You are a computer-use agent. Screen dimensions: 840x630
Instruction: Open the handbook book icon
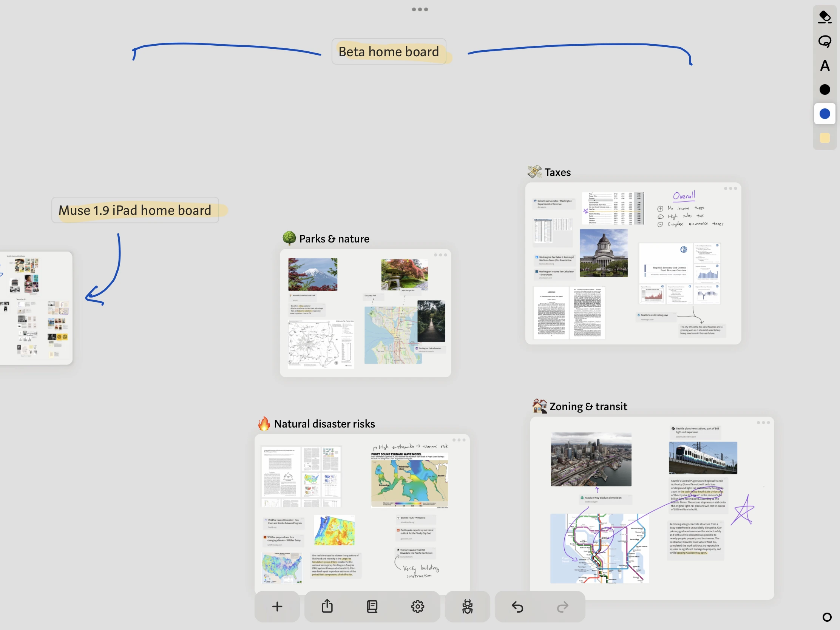pos(372,607)
